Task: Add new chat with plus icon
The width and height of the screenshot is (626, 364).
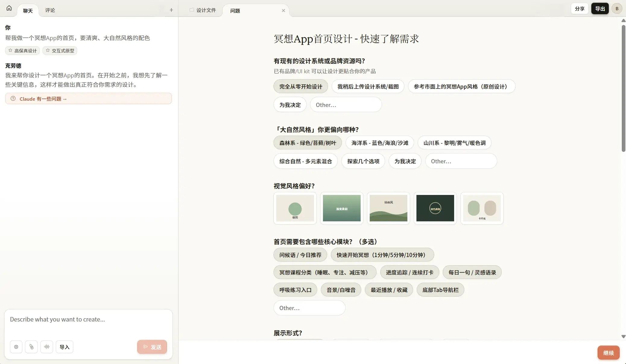Action: [x=171, y=10]
